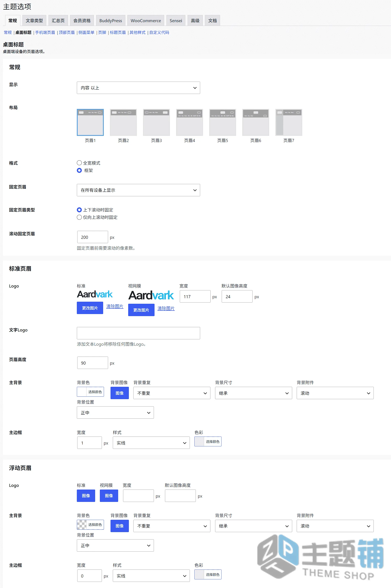Click the 文字Logo text input field

pyautogui.click(x=138, y=333)
